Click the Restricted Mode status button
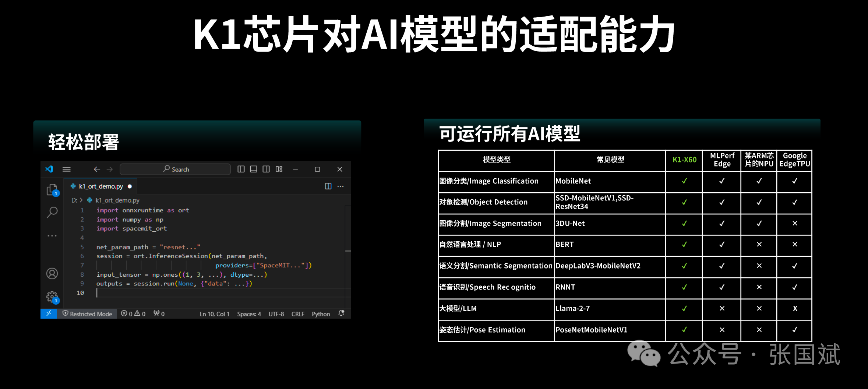 click(87, 314)
